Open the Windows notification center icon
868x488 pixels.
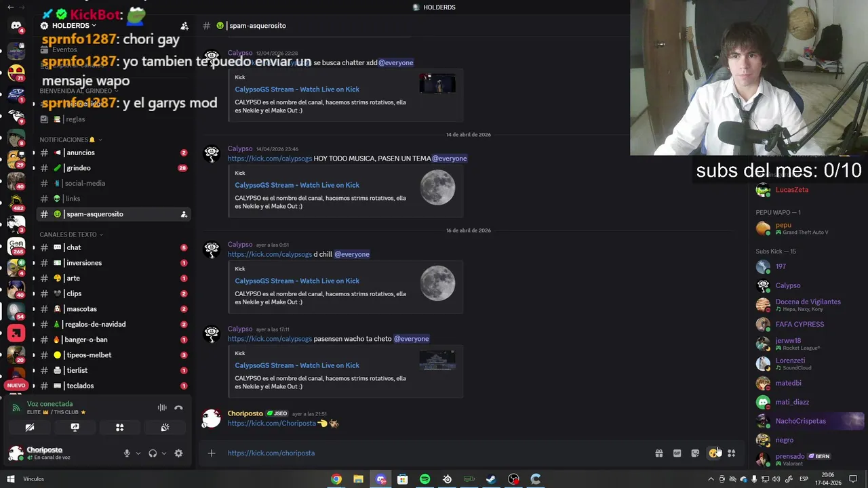click(853, 479)
